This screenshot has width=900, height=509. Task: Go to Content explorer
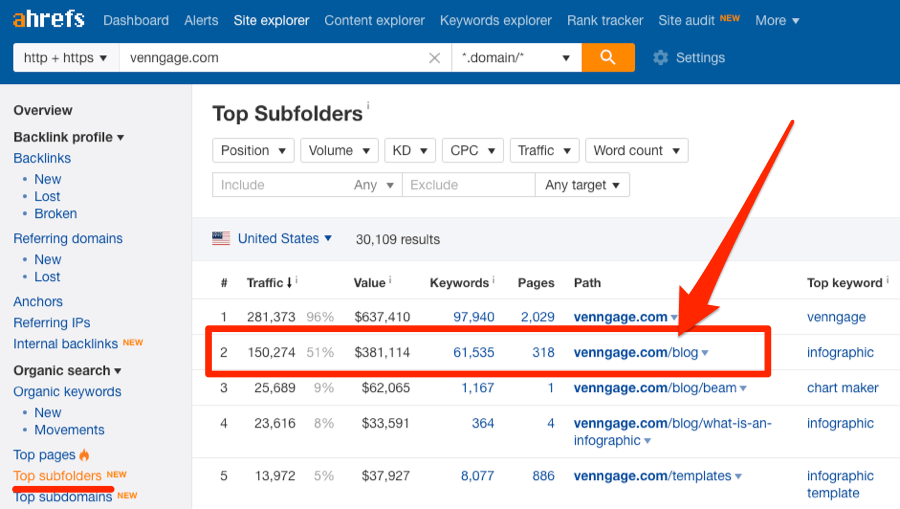tap(374, 21)
